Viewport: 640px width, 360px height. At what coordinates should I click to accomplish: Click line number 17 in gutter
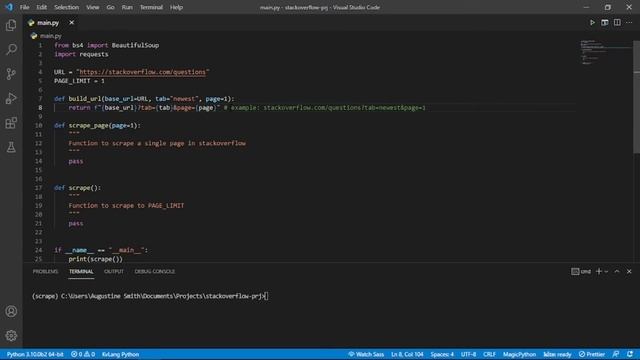click(x=38, y=188)
